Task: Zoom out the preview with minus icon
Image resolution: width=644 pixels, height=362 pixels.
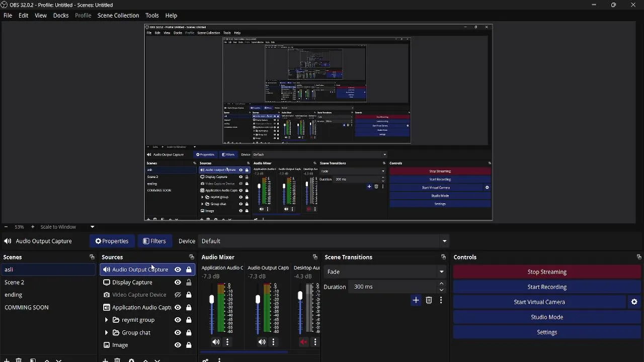Action: (x=6, y=227)
